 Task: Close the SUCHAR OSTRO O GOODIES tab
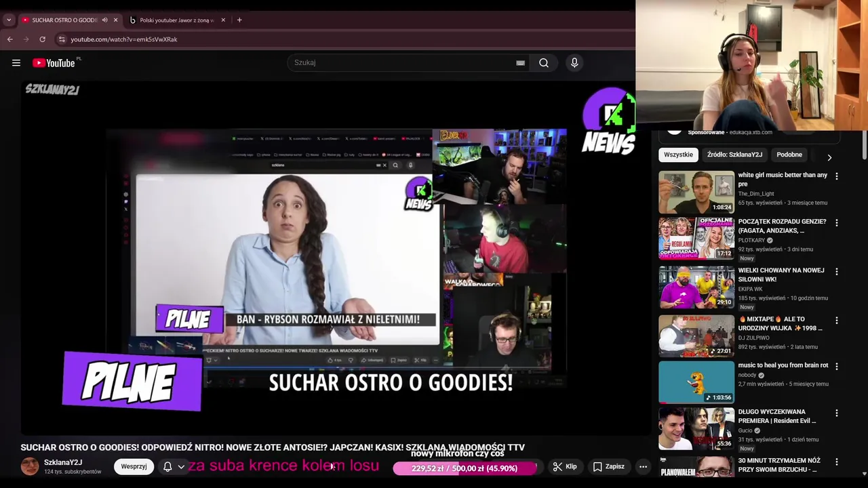pyautogui.click(x=115, y=20)
